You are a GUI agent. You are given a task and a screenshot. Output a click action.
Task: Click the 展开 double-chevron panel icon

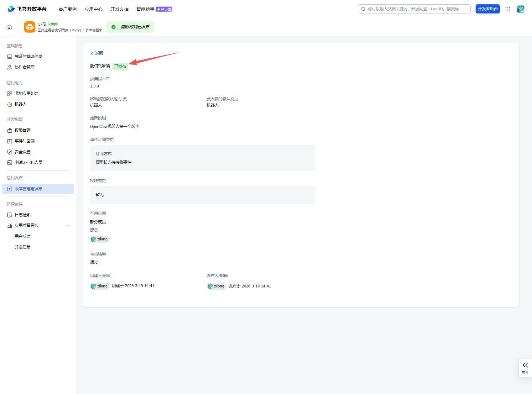(x=525, y=365)
